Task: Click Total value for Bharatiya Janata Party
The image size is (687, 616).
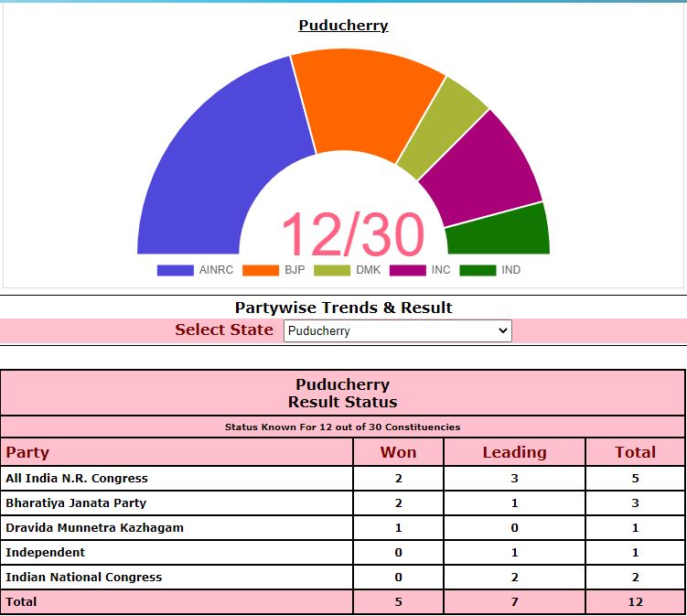Action: click(635, 503)
